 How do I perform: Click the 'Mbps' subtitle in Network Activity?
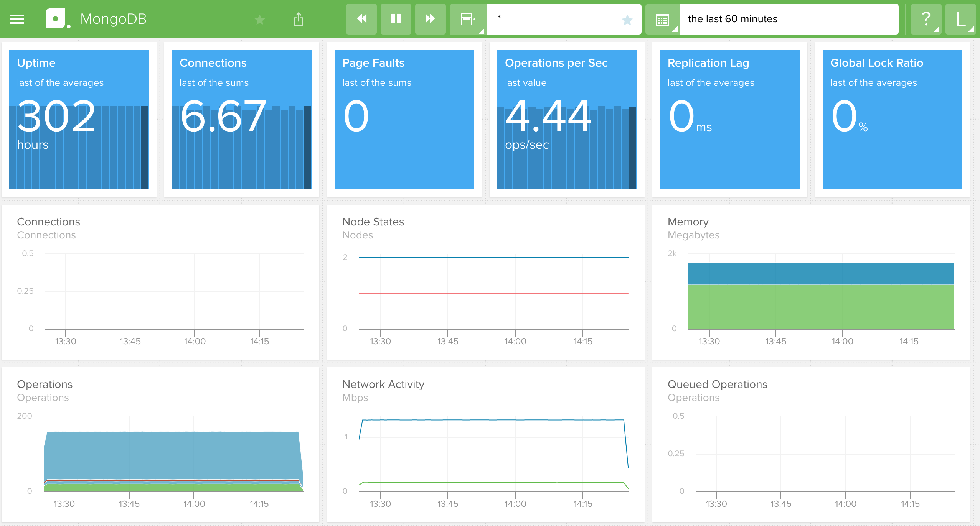click(355, 398)
